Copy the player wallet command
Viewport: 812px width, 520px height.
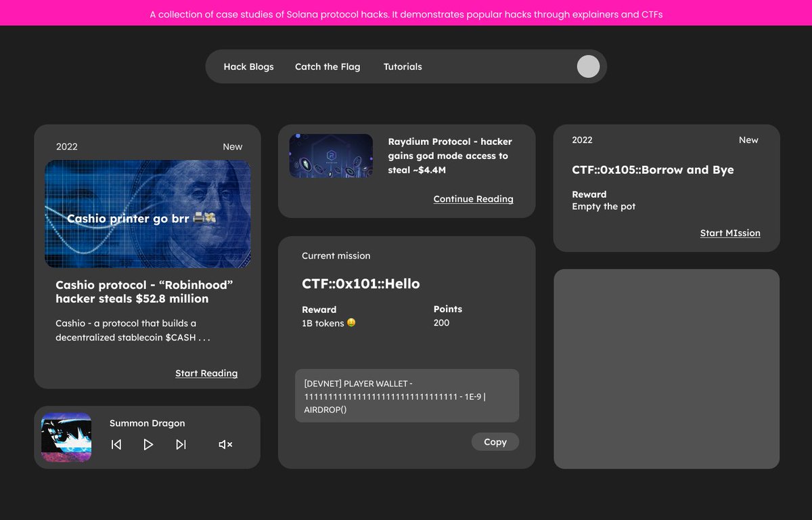[495, 441]
